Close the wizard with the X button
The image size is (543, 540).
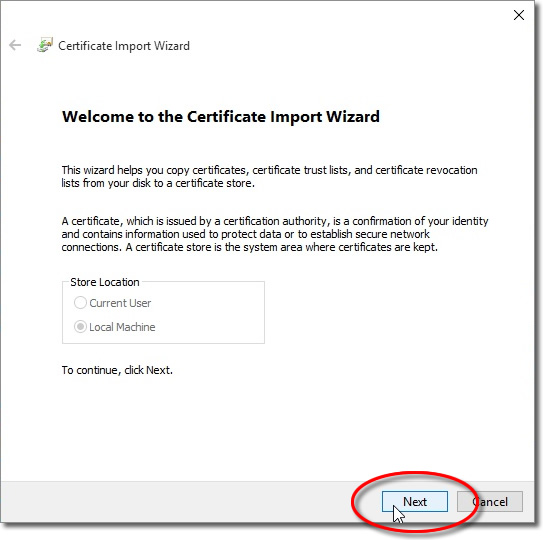point(518,15)
